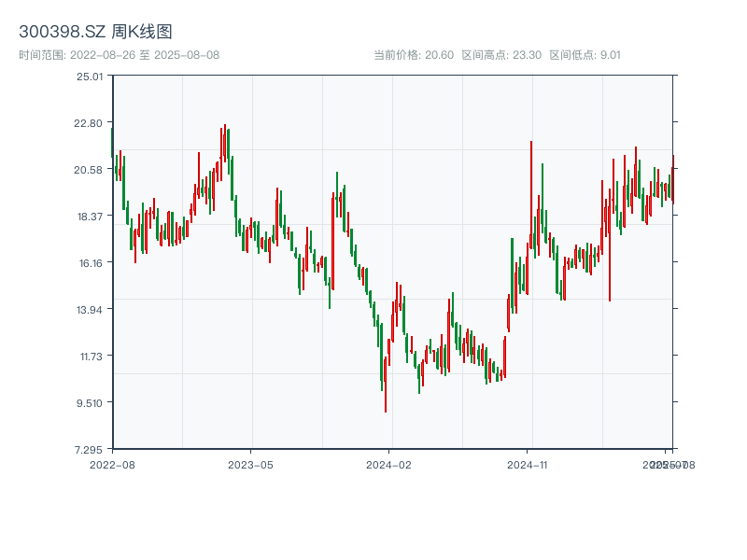
Task: Click the 区间低点: 9.01 label
Action: tap(585, 55)
